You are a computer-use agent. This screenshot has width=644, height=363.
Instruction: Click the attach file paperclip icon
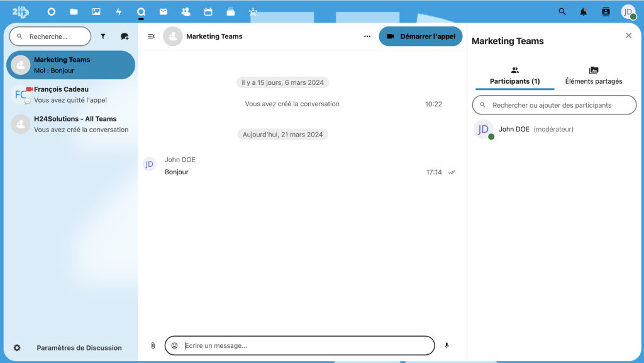point(153,345)
